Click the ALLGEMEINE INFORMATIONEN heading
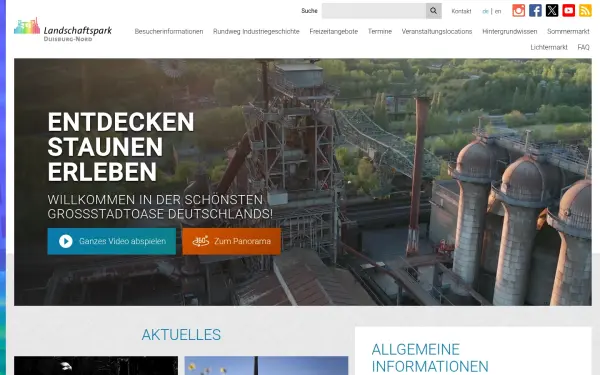 tap(430, 358)
